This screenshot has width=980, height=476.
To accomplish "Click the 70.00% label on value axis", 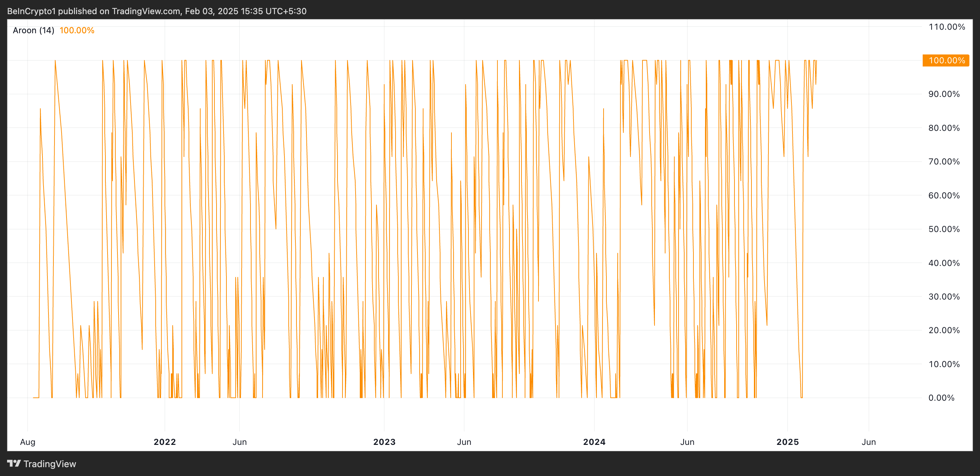I will pyautogui.click(x=944, y=162).
